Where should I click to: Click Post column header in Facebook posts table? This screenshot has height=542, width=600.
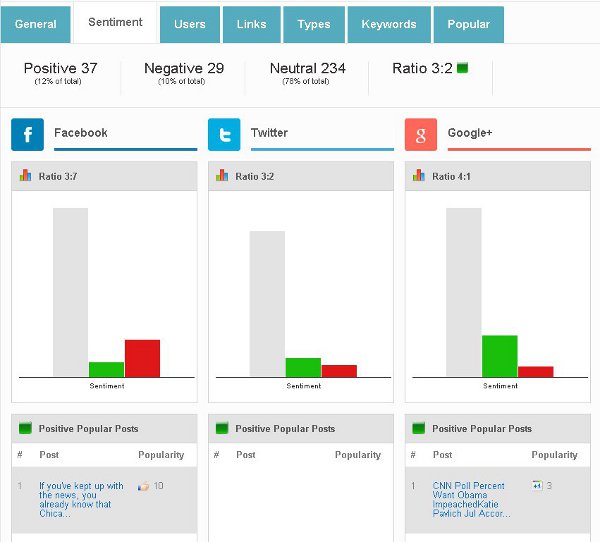49,455
